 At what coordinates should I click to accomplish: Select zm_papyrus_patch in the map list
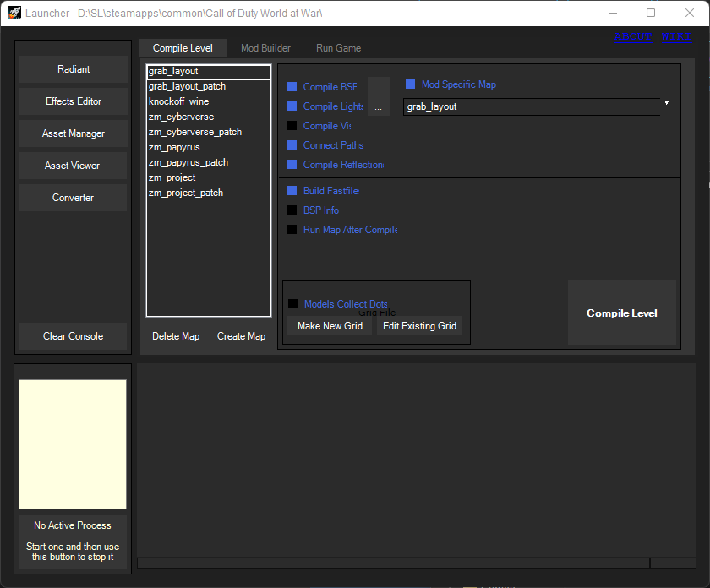pyautogui.click(x=209, y=162)
